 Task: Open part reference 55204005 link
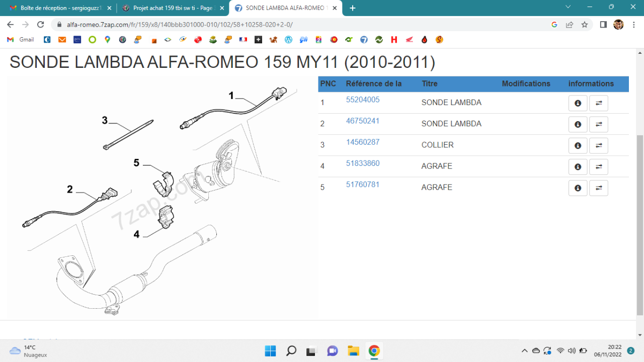pyautogui.click(x=363, y=100)
